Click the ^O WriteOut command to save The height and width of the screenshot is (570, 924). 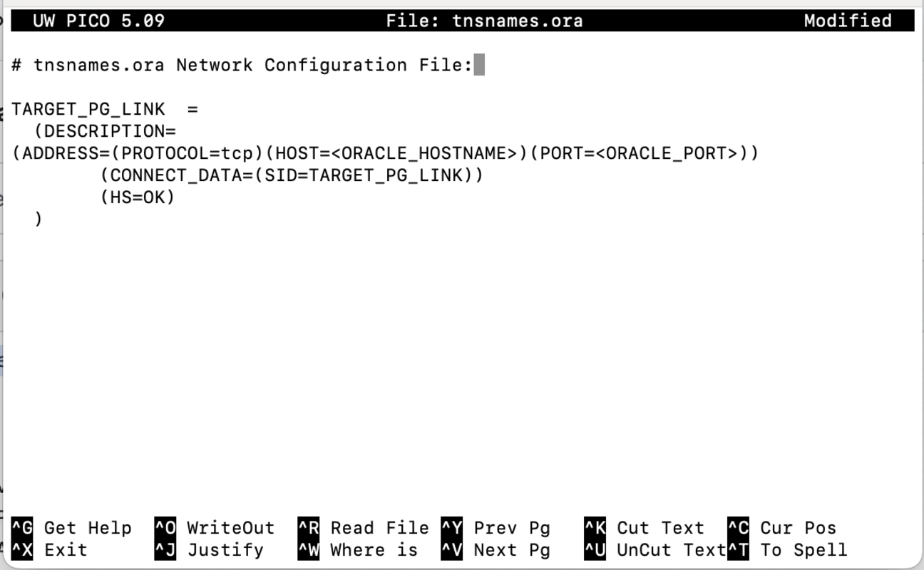(214, 528)
